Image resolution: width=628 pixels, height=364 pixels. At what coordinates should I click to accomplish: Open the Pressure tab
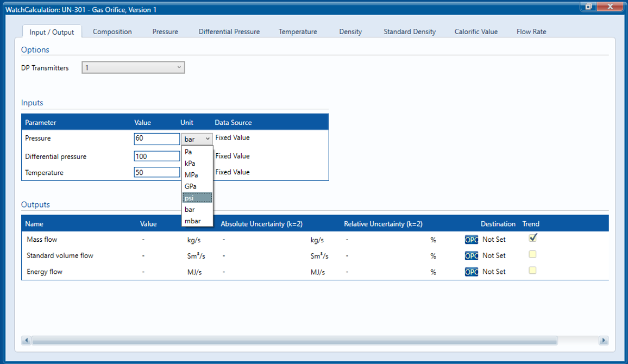point(165,32)
